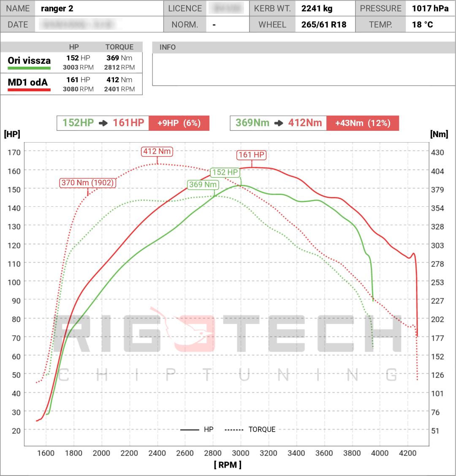The width and height of the screenshot is (456, 476).
Task: Click the '2812 RPM' cell
Action: (119, 68)
